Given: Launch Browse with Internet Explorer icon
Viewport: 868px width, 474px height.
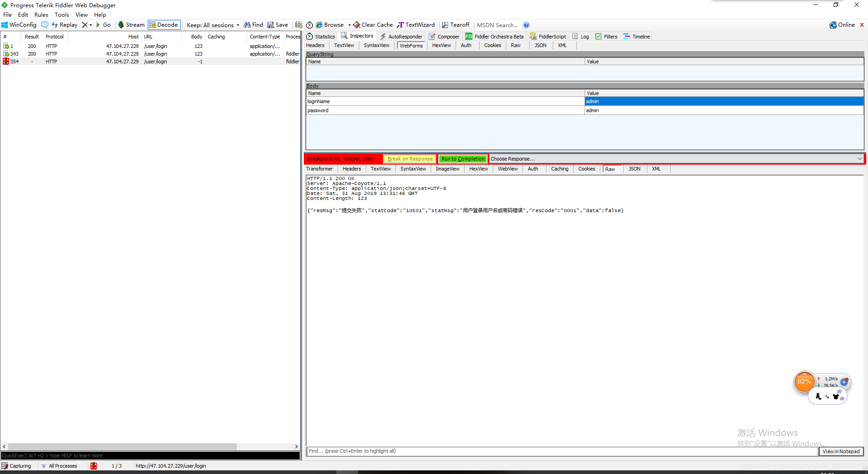Looking at the screenshot, I should click(x=330, y=25).
